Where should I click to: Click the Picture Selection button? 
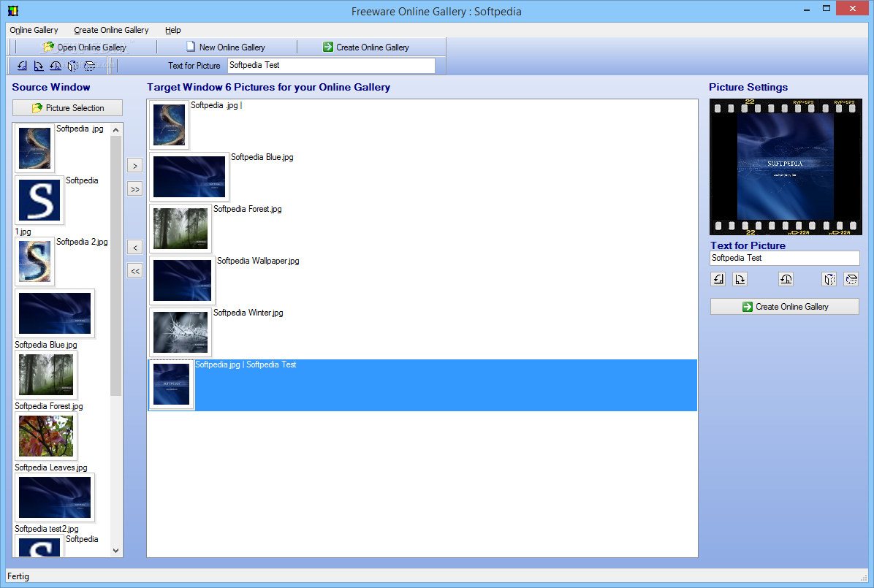67,108
